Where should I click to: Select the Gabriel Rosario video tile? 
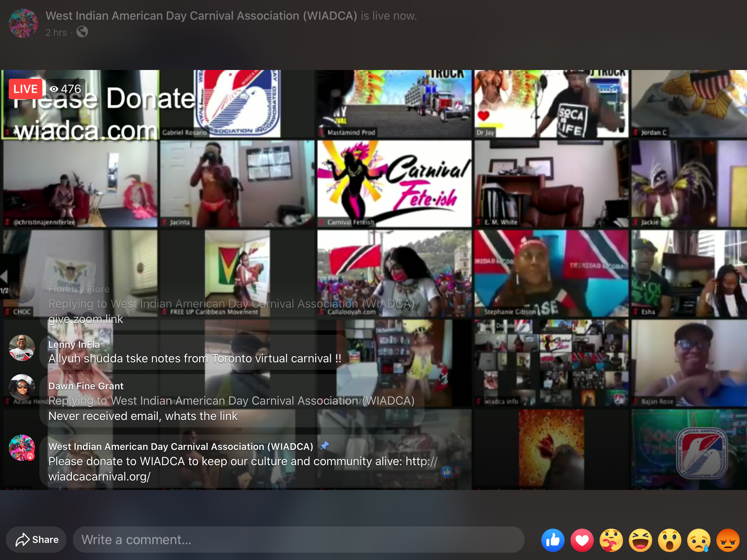point(237,104)
